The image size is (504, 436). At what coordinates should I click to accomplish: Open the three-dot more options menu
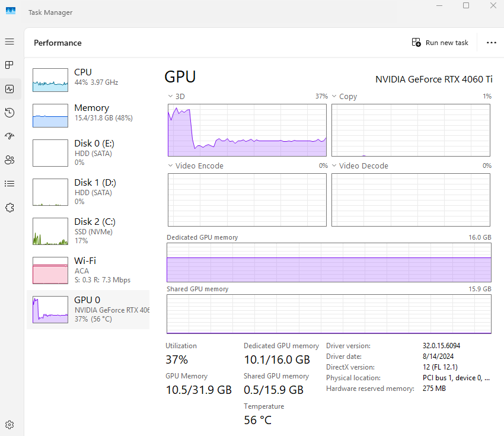click(x=491, y=43)
